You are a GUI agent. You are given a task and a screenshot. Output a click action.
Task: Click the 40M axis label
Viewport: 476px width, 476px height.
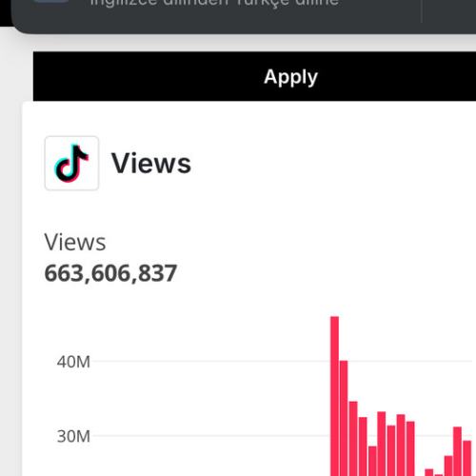(x=73, y=362)
